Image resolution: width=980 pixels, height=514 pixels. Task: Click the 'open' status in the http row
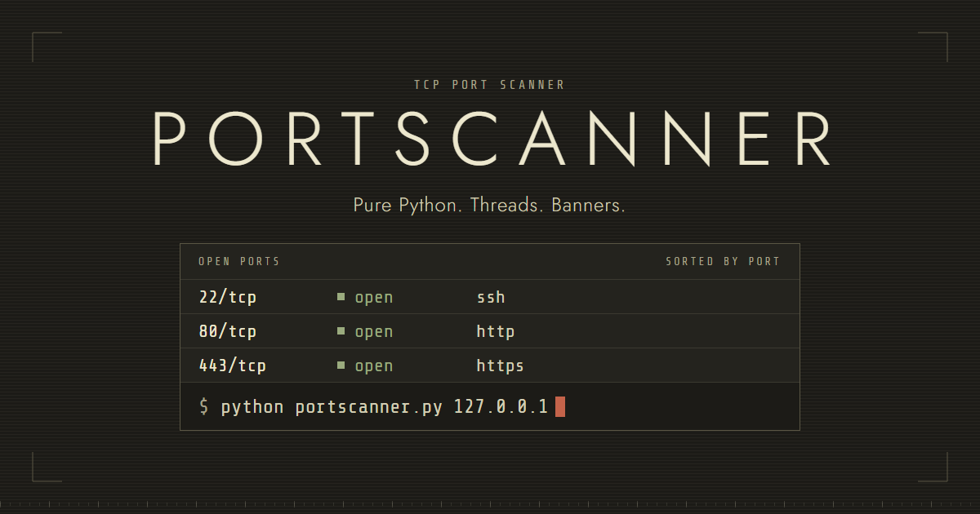click(374, 332)
